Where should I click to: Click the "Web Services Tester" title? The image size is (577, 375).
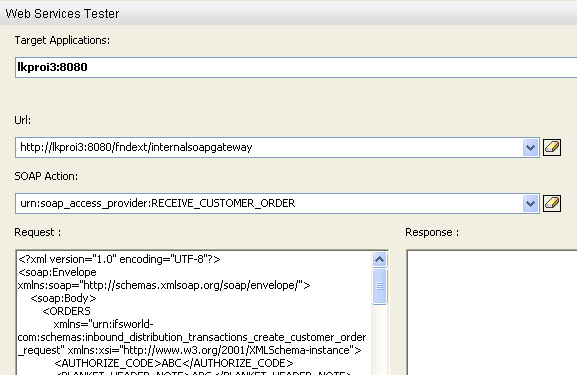click(62, 14)
